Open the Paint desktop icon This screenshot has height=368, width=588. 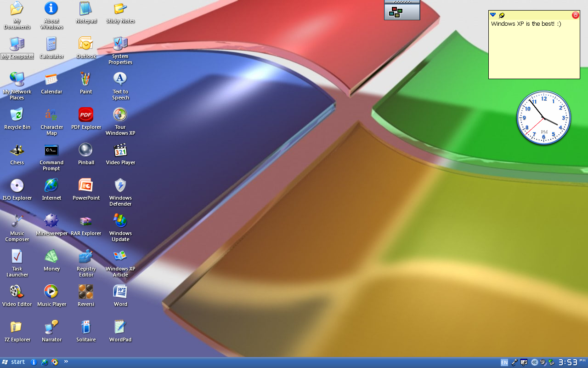86,83
